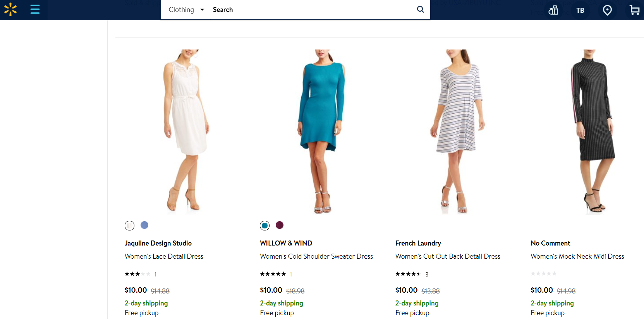Click the Jaquline Design Studio brand name
This screenshot has width=644, height=319.
pos(158,243)
